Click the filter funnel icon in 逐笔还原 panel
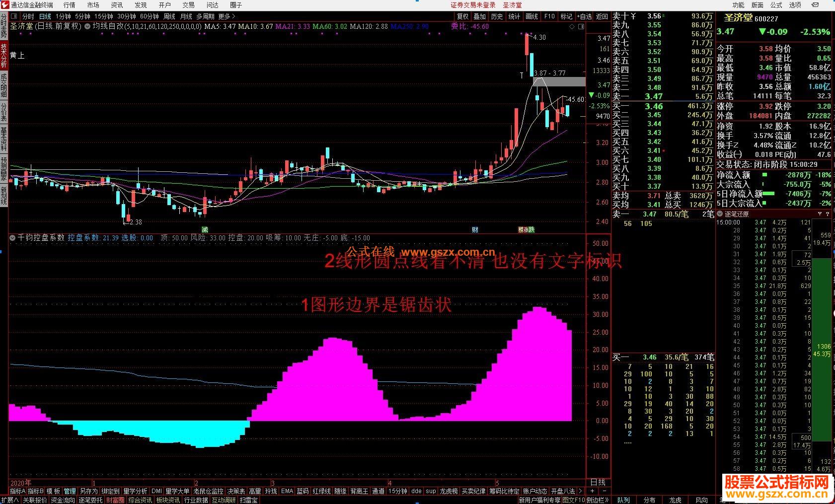This screenshot has height=504, width=835. tap(820, 214)
